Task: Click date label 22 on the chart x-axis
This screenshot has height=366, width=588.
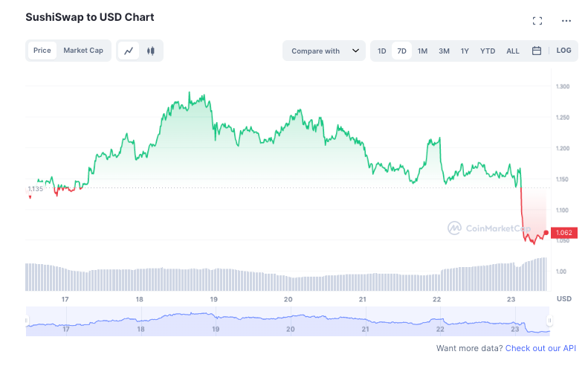Action: click(x=436, y=300)
